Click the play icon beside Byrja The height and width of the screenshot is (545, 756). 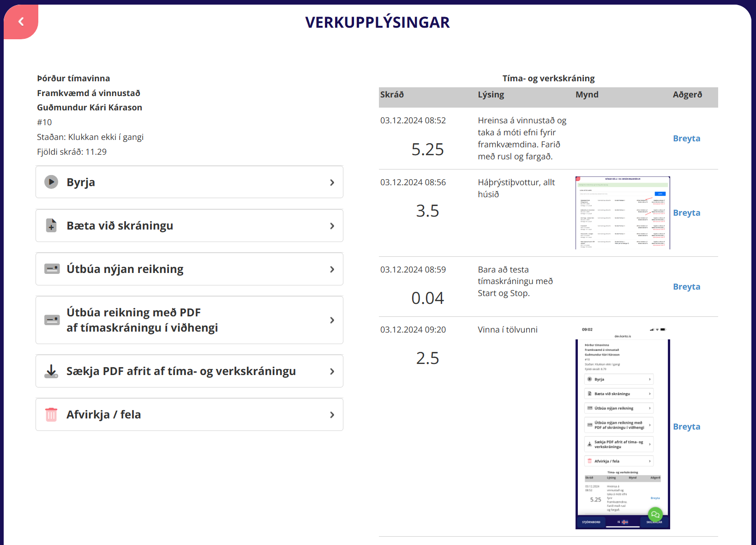point(51,182)
